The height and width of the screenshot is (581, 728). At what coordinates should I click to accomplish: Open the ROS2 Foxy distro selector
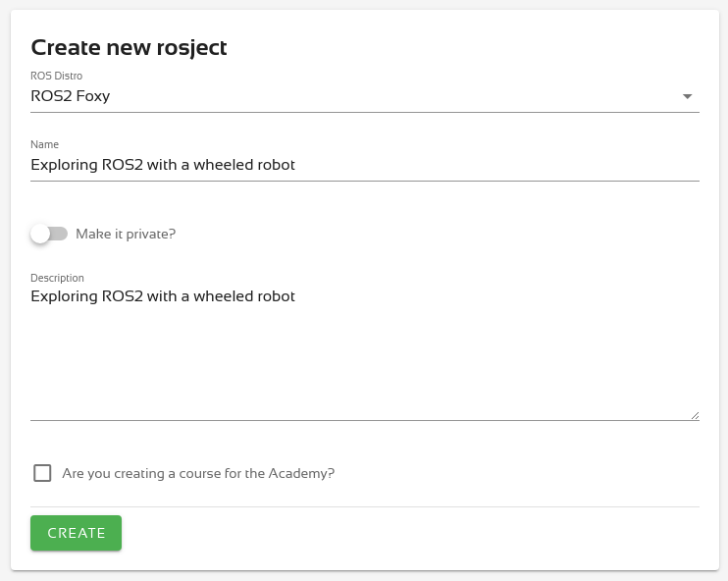pyautogui.click(x=364, y=96)
